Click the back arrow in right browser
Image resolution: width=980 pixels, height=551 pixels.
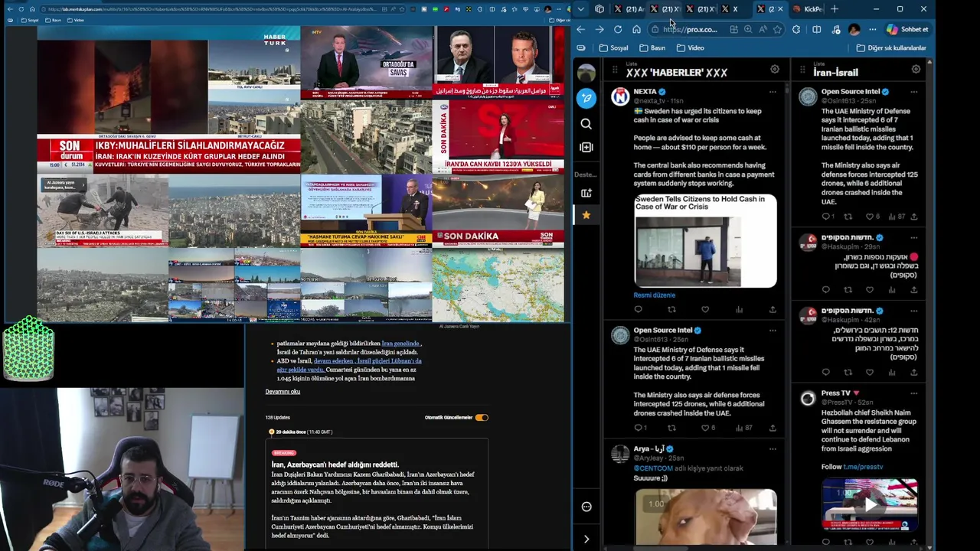tap(581, 29)
